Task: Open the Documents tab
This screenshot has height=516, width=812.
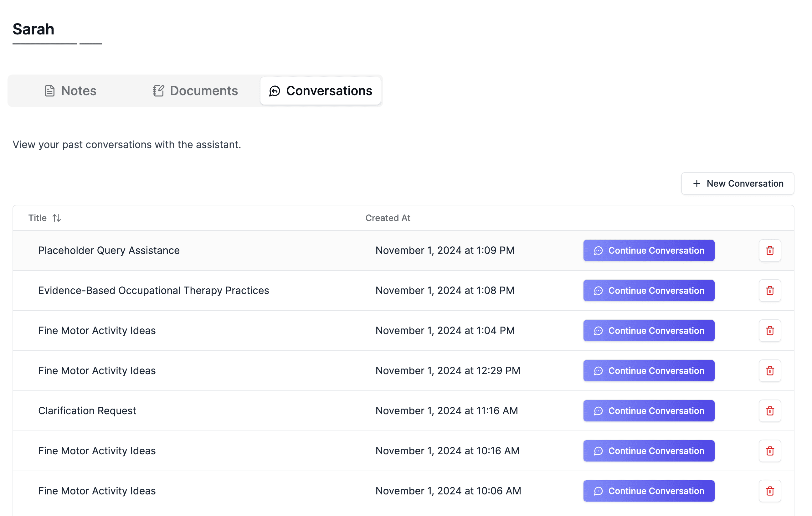Action: [195, 91]
